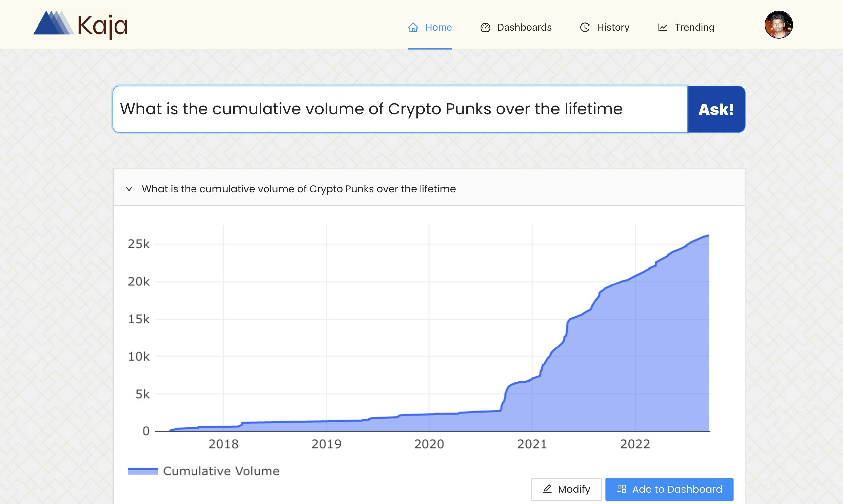This screenshot has height=504, width=843.
Task: Click the 10k y-axis label
Action: [x=139, y=356]
